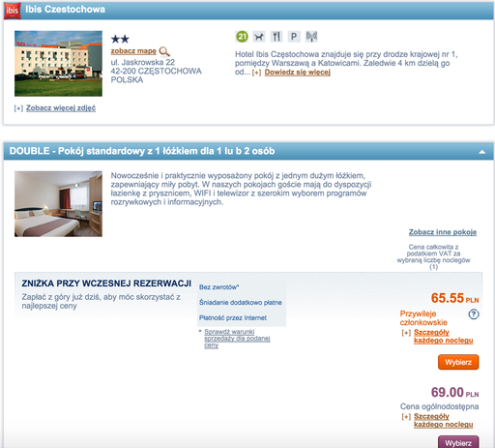
Task: Click the Ibis Czestochowa header title
Action: click(x=65, y=10)
